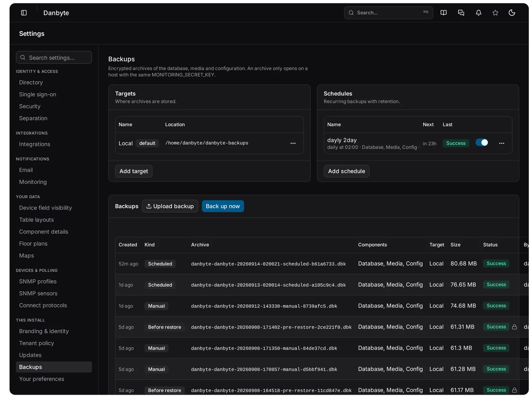This screenshot has height=398, width=532.
Task: Click Add schedule button
Action: click(346, 171)
